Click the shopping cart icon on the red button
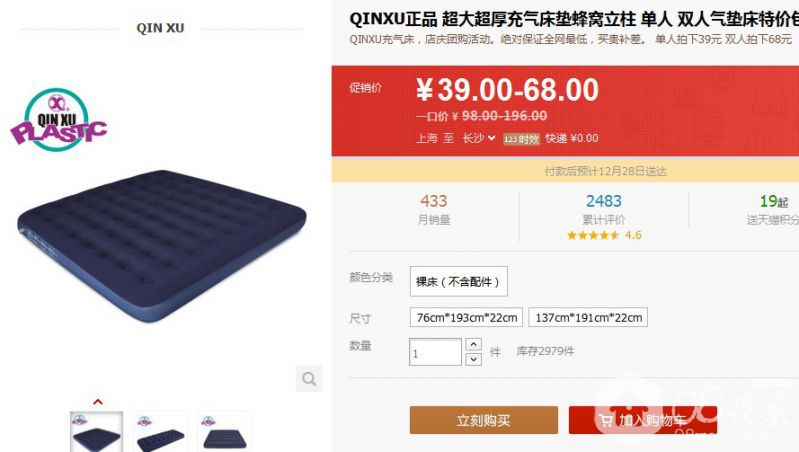The width and height of the screenshot is (799, 452). click(x=606, y=420)
